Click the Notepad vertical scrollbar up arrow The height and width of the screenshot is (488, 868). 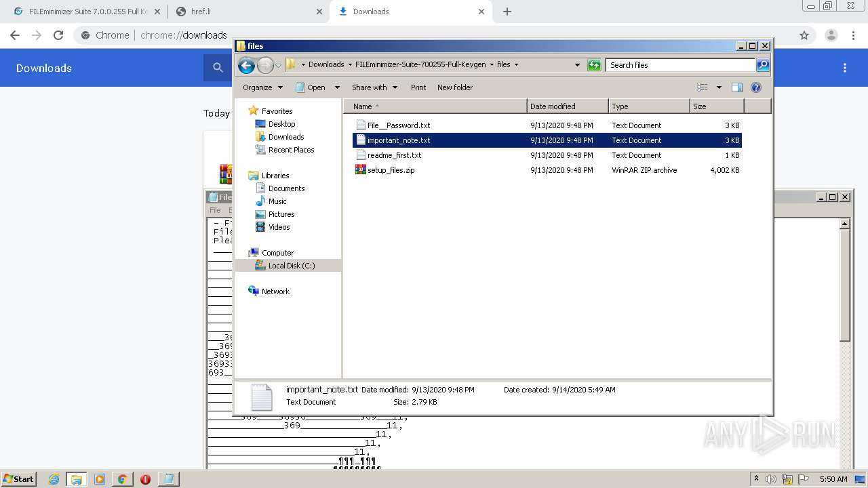click(x=845, y=224)
